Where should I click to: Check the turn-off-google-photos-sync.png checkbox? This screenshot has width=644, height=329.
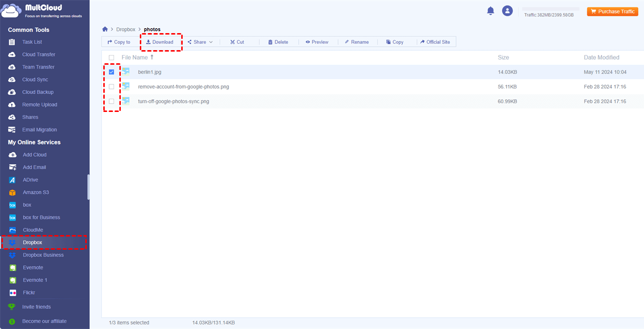(x=112, y=101)
